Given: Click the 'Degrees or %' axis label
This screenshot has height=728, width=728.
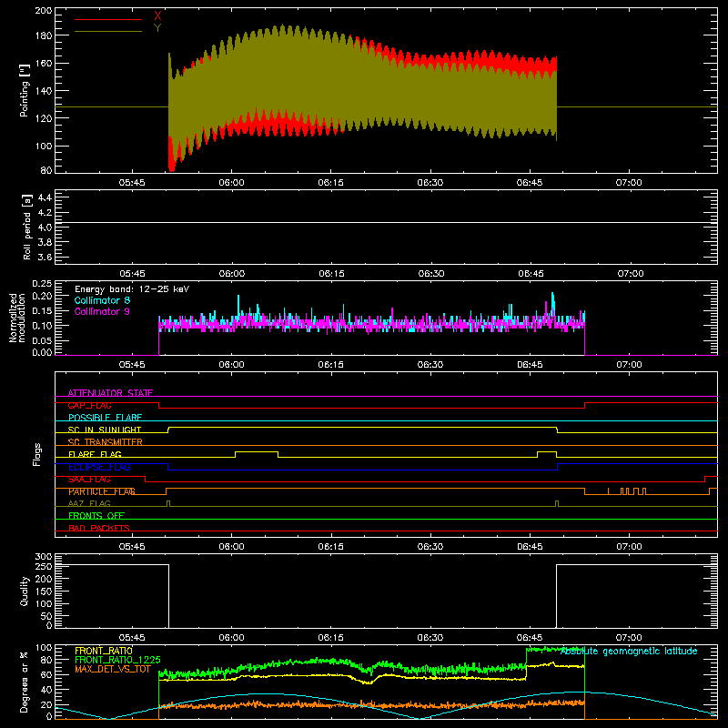Looking at the screenshot, I should 25,682.
